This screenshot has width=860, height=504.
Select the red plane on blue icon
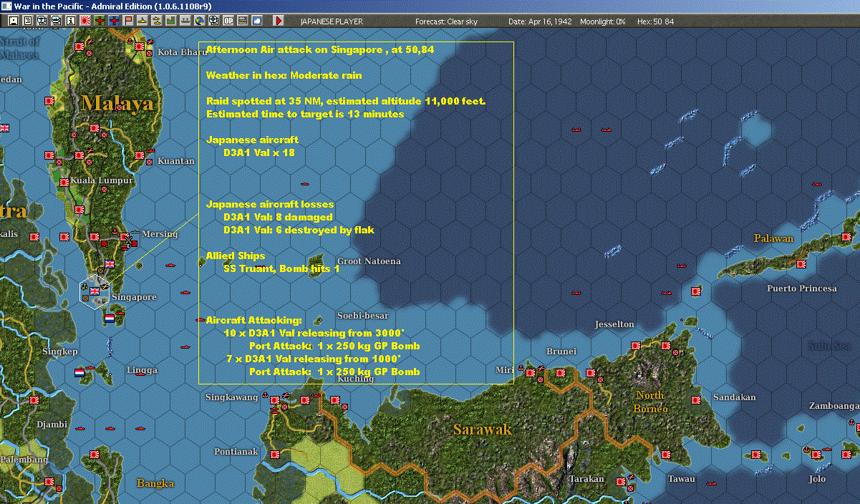click(114, 21)
